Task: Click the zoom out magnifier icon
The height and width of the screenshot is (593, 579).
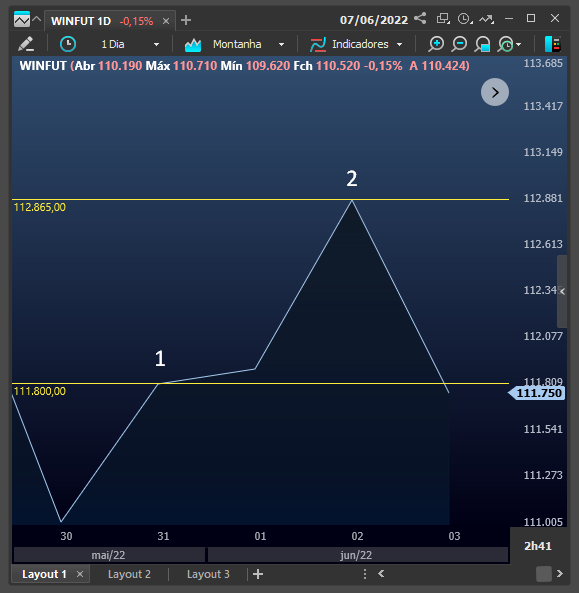Action: (x=459, y=44)
